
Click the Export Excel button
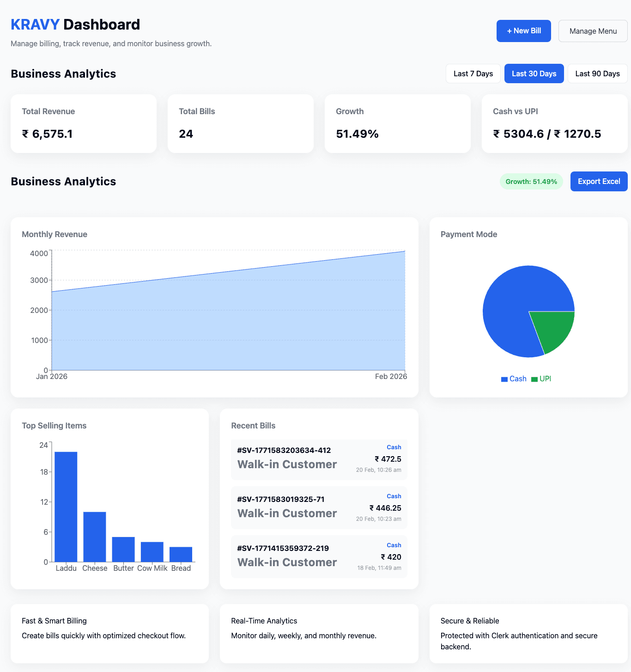pos(599,181)
